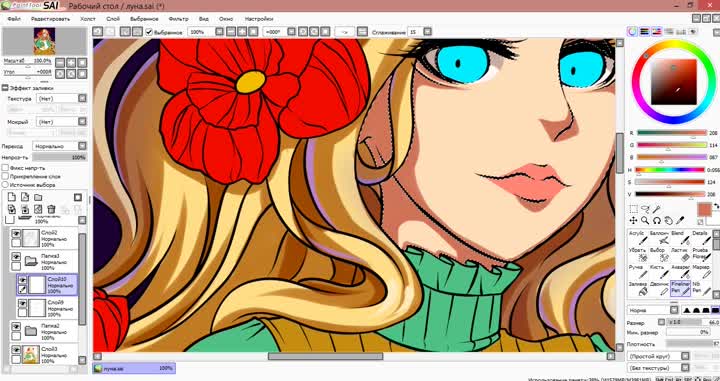Collapse the Эффект заливки section
The width and height of the screenshot is (720, 381).
(x=5, y=88)
